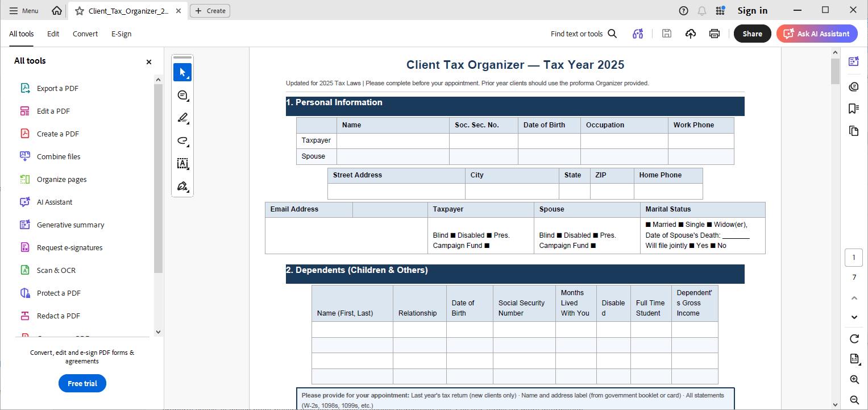
Task: Upload file to cloud storage
Action: pos(691,34)
